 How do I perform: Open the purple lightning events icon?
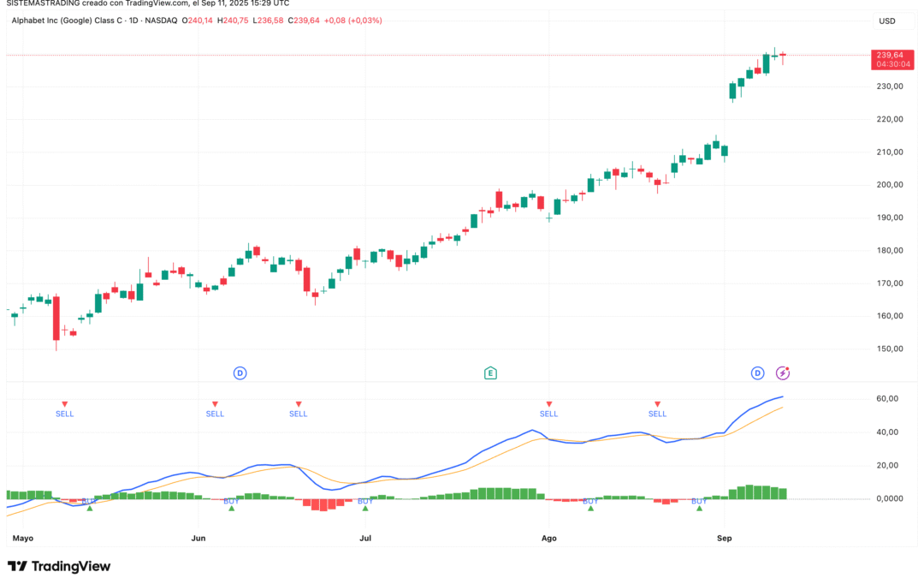(783, 372)
